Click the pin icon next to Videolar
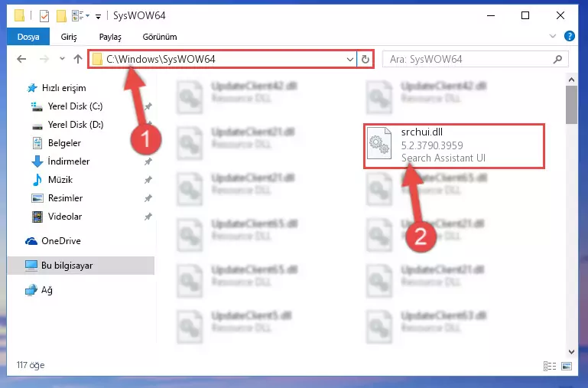The height and width of the screenshot is (388, 588). (x=148, y=217)
